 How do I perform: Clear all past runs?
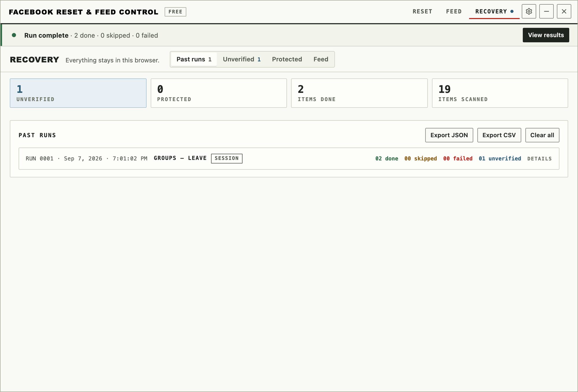point(542,135)
